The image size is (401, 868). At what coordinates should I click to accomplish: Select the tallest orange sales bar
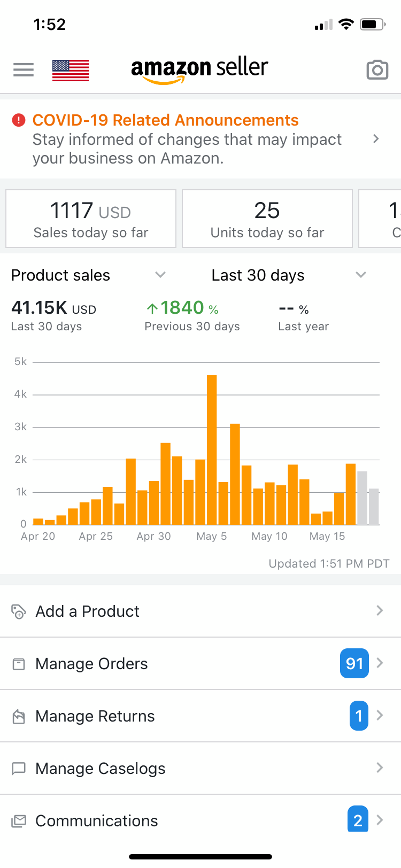coord(212,449)
